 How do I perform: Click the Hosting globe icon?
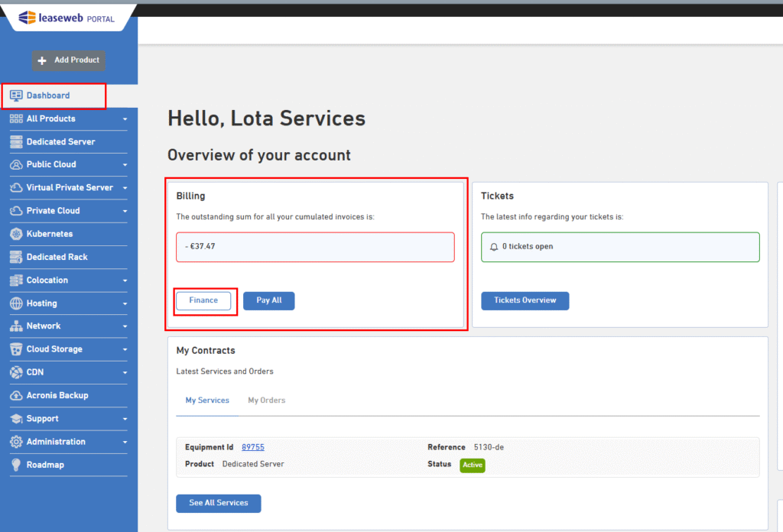(16, 303)
